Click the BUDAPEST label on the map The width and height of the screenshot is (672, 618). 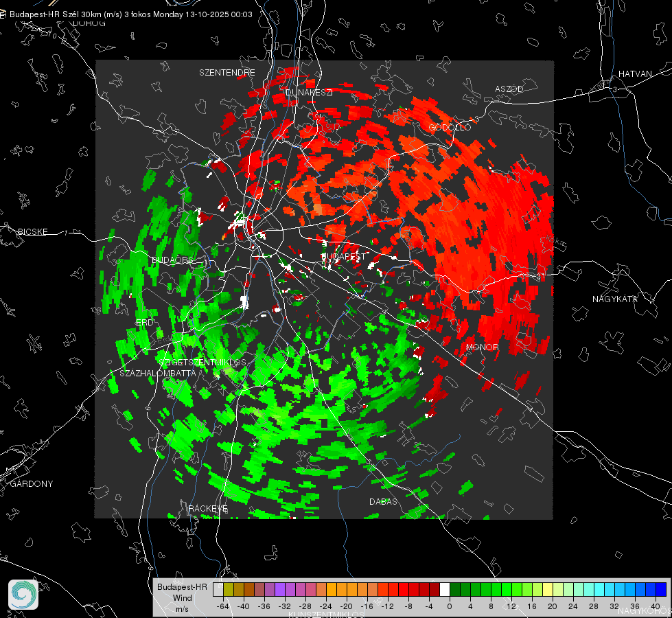[343, 256]
